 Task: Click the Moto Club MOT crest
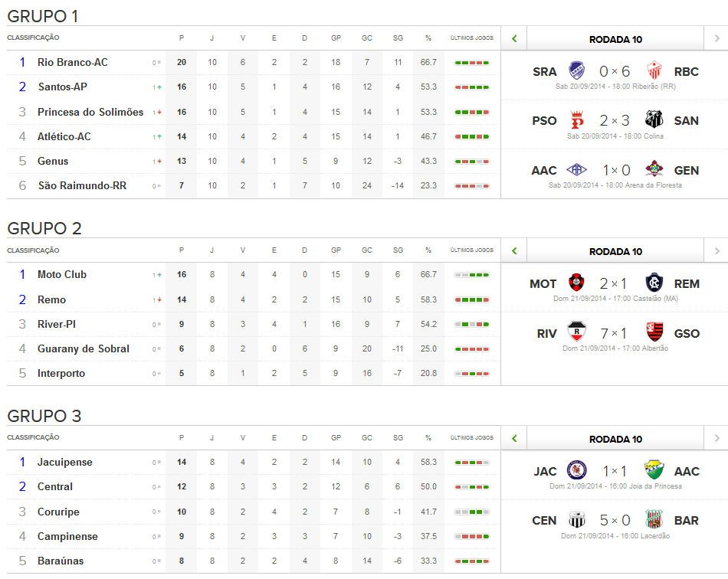click(x=577, y=283)
